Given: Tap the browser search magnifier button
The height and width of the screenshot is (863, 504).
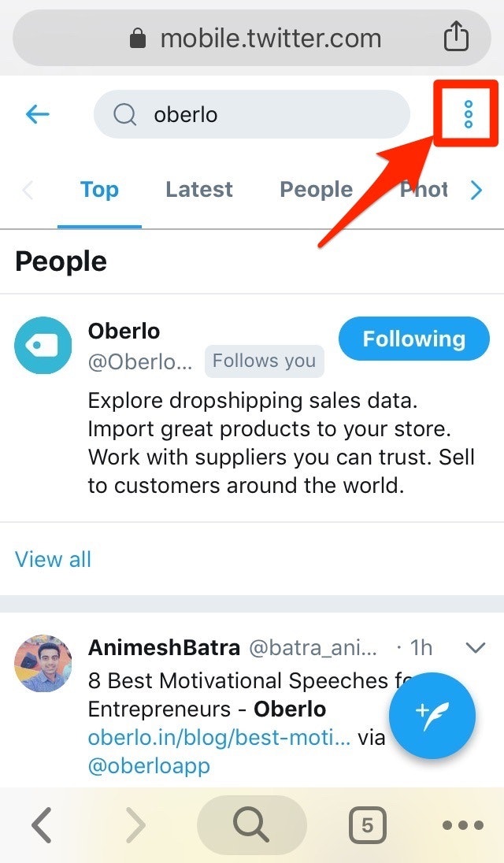Looking at the screenshot, I should pyautogui.click(x=251, y=824).
